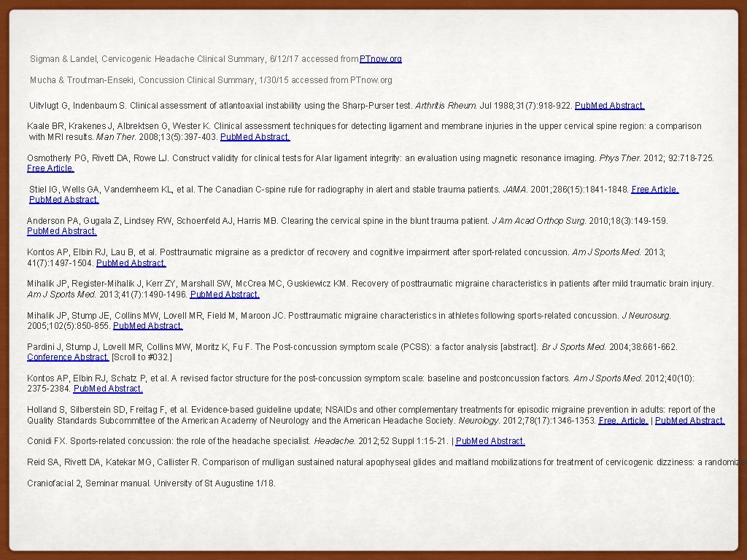Open PubMed Abstract for Kaale Man Ther
Viewport: 747px width, 560px height.
(x=255, y=137)
